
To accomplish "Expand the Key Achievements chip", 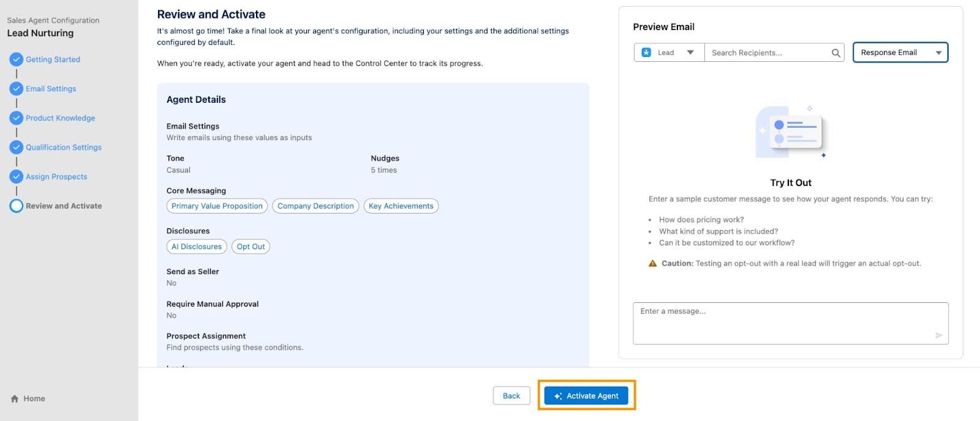I will [x=401, y=206].
